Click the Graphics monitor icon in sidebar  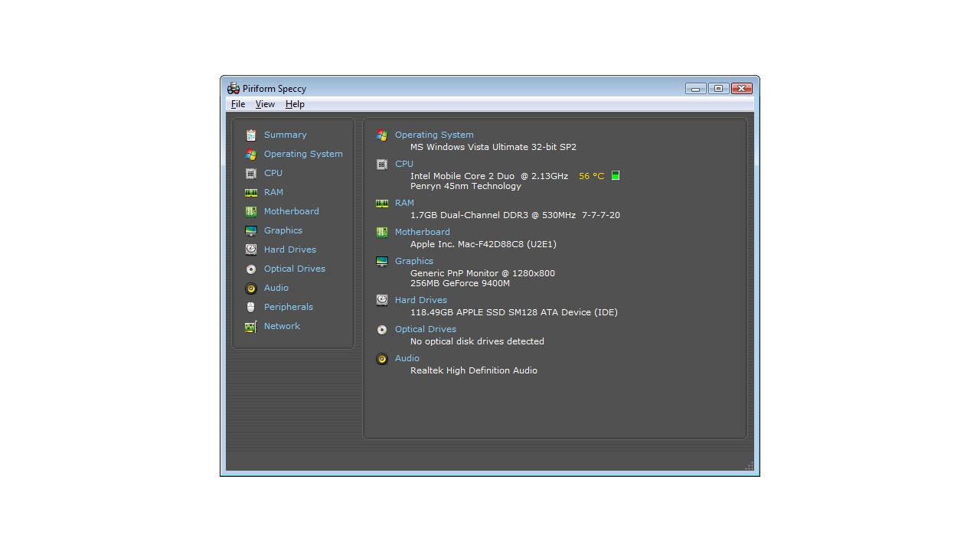pos(250,230)
